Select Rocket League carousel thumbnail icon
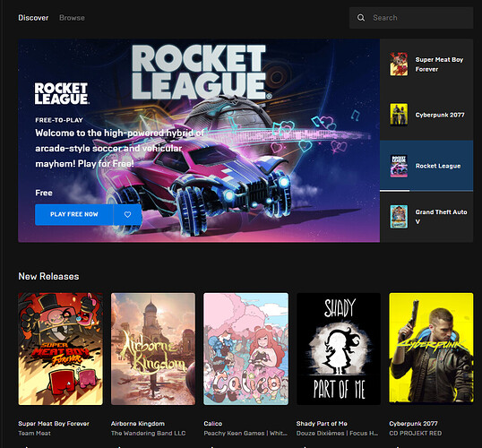 pos(399,166)
